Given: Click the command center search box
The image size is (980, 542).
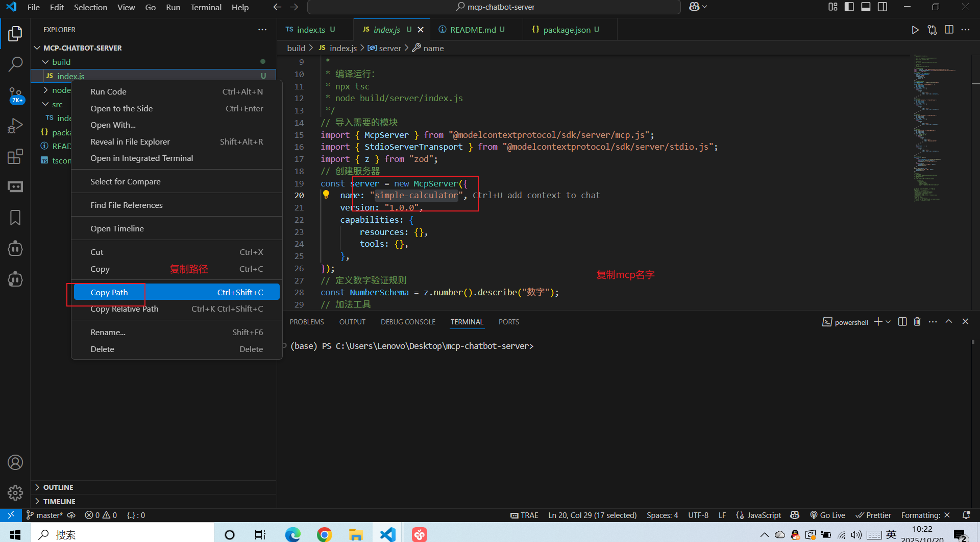Looking at the screenshot, I should (494, 7).
